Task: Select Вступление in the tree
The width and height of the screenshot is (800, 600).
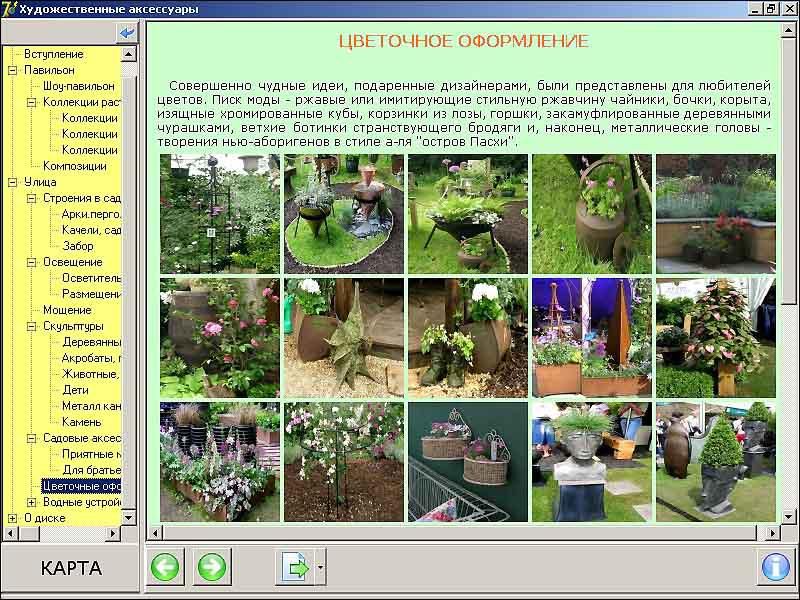Action: coord(53,54)
